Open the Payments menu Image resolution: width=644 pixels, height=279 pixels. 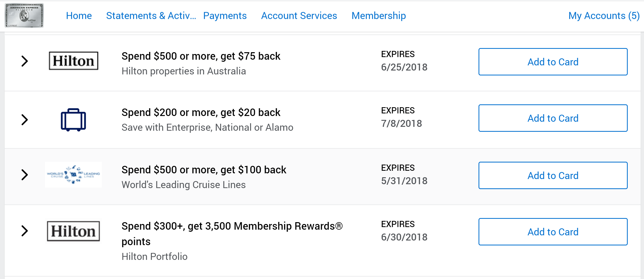(x=225, y=16)
